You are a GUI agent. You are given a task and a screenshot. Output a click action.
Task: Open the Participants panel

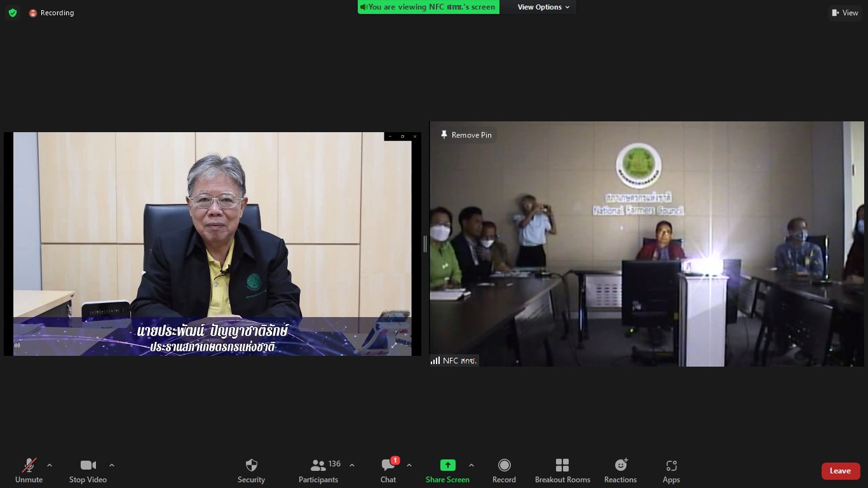click(x=318, y=471)
